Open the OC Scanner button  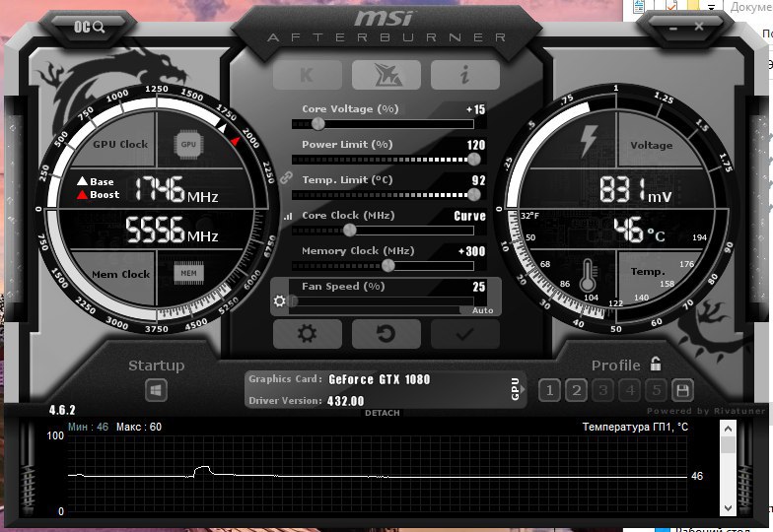pos(89,27)
